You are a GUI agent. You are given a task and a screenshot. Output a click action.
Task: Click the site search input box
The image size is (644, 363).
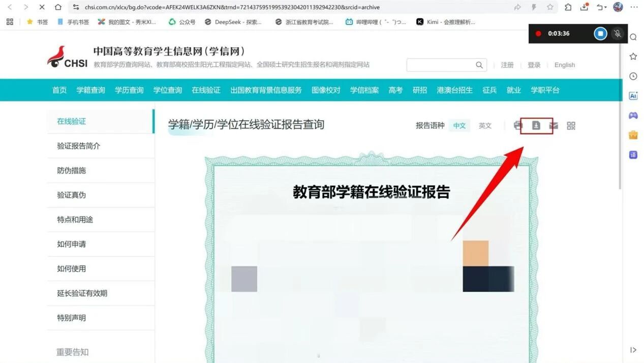440,65
